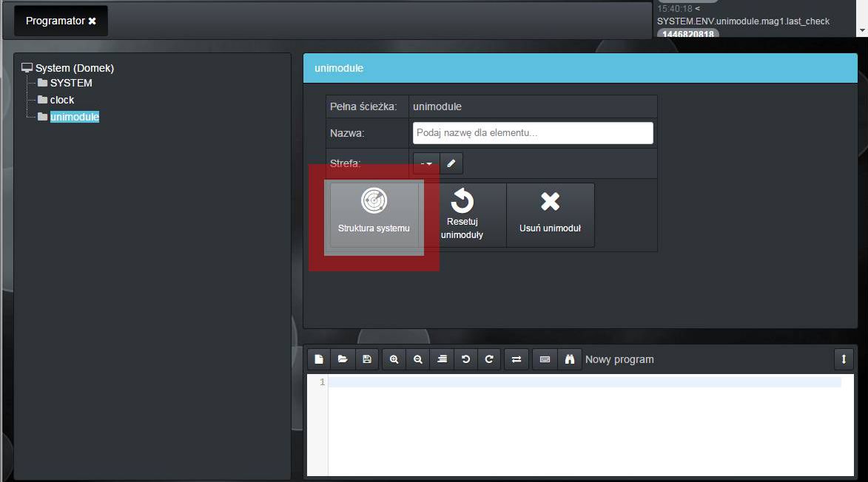Click the Resetuj unimoduły button
The image size is (868, 482).
[462, 214]
